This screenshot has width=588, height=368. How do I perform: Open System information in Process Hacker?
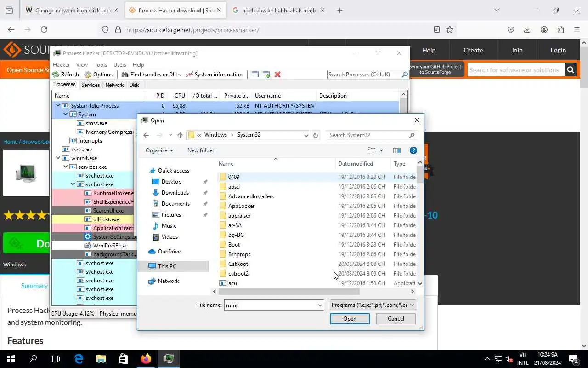tap(214, 75)
